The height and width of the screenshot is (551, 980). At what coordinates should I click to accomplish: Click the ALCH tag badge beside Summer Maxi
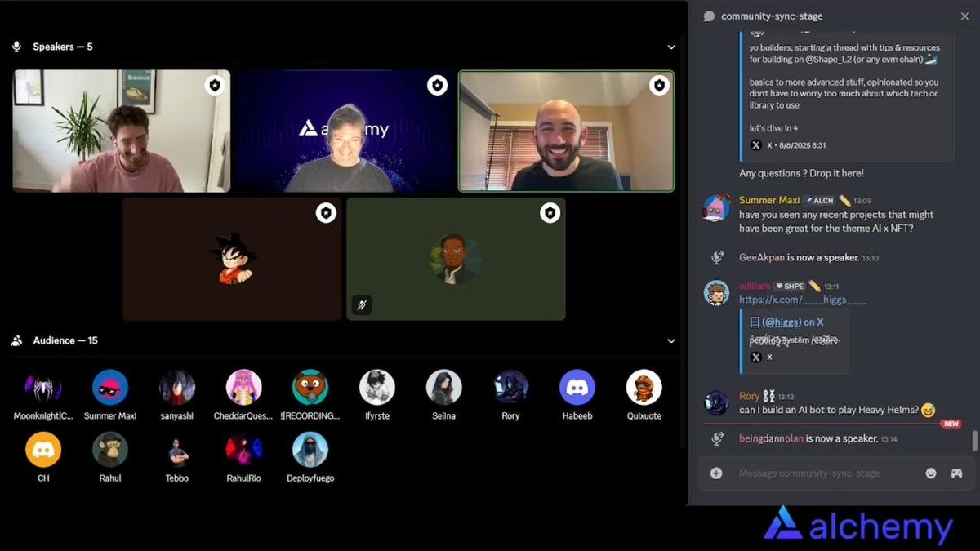(818, 200)
